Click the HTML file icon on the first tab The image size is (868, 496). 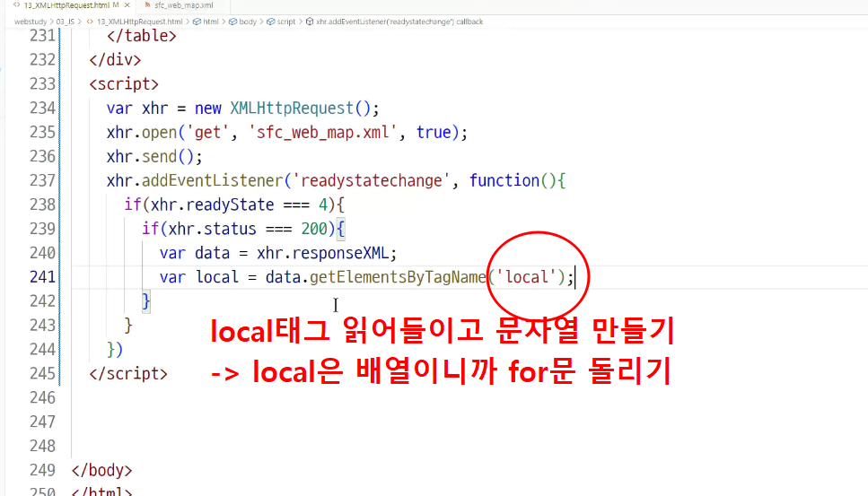[17, 5]
